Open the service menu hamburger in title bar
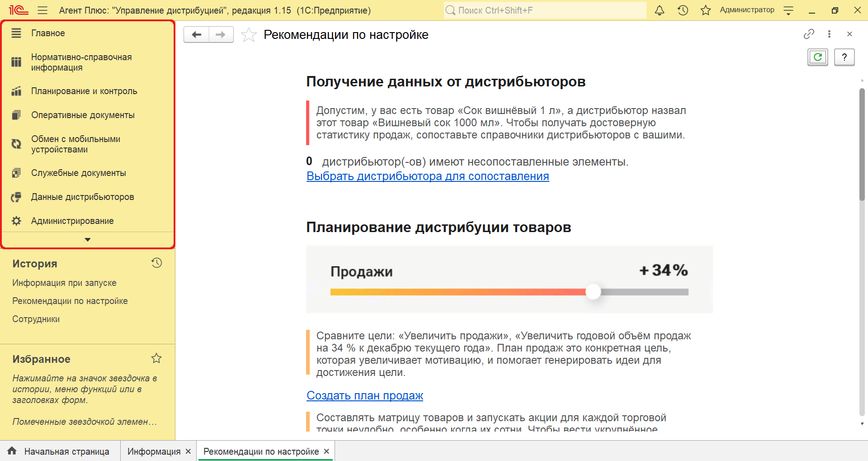Image resolution: width=868 pixels, height=461 pixels. point(42,10)
